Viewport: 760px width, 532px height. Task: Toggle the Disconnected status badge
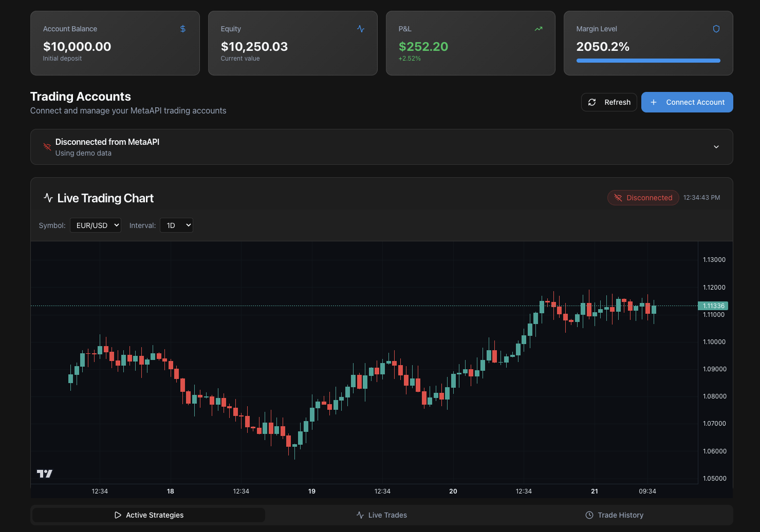tap(643, 198)
